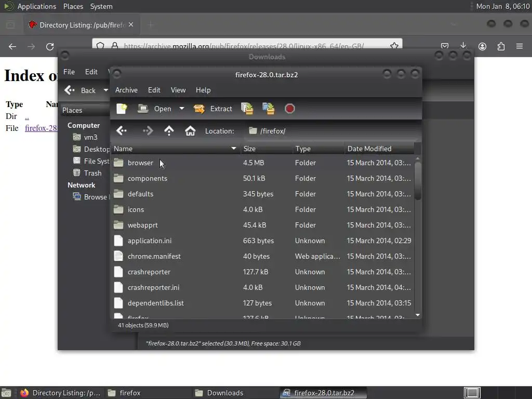
Task: Go back in archive location history
Action: (122, 130)
